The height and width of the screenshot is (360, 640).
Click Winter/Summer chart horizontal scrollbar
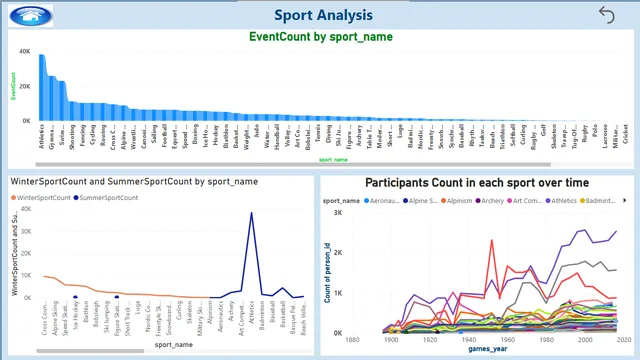pyautogui.click(x=90, y=351)
